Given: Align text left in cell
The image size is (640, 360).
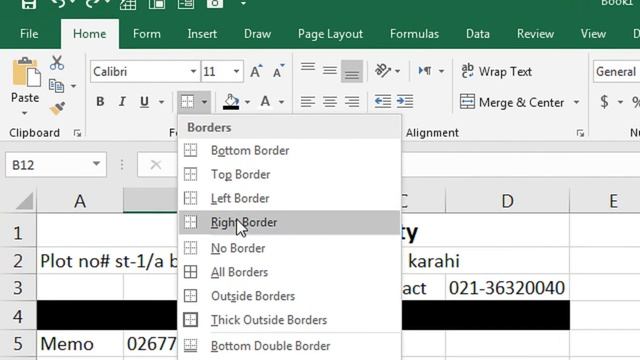Looking at the screenshot, I should coord(308,102).
